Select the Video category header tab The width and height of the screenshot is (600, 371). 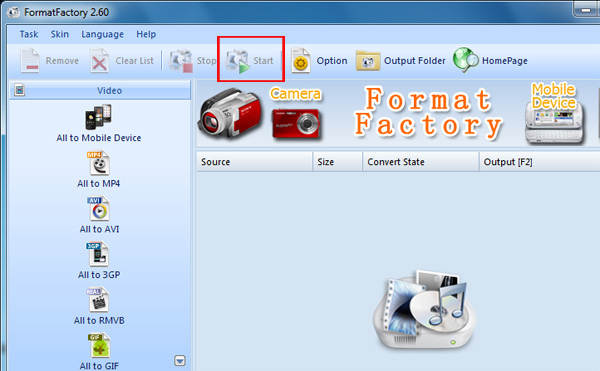[x=100, y=90]
